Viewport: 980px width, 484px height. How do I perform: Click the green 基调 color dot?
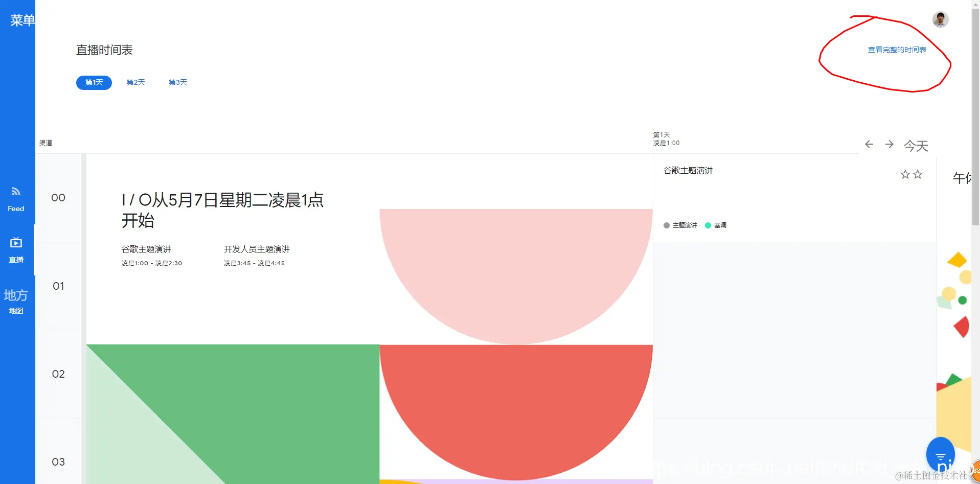click(708, 225)
